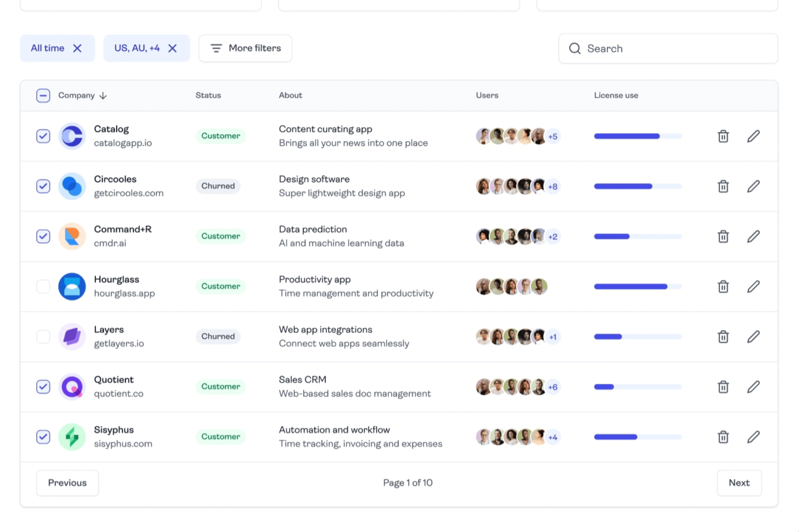The height and width of the screenshot is (532, 799).
Task: Delete the Layers company row
Action: coord(723,337)
